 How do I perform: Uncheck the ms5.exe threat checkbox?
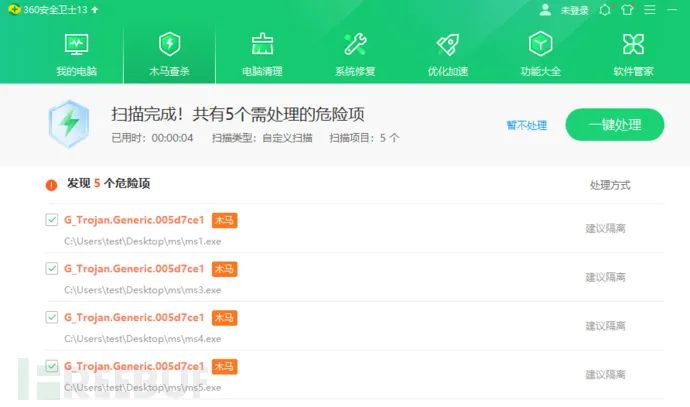[51, 366]
